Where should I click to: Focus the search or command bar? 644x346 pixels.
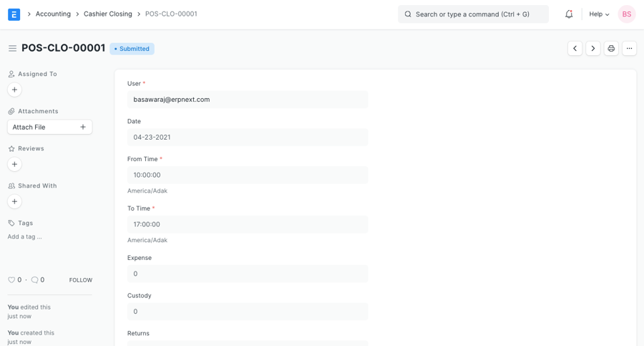473,14
